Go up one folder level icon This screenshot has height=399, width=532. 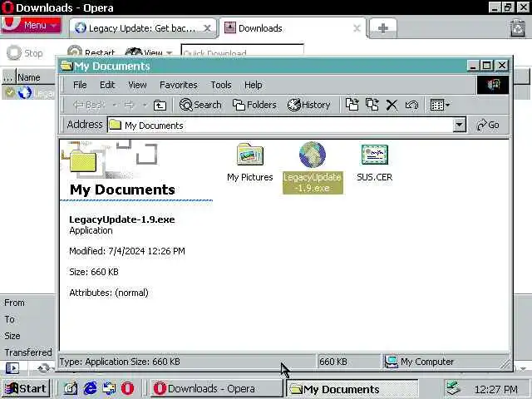coord(160,106)
